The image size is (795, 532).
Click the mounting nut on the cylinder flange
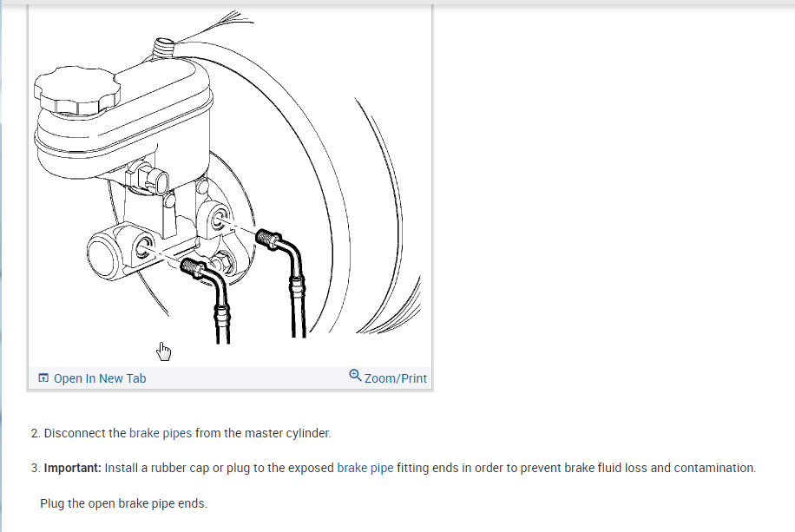[223, 263]
